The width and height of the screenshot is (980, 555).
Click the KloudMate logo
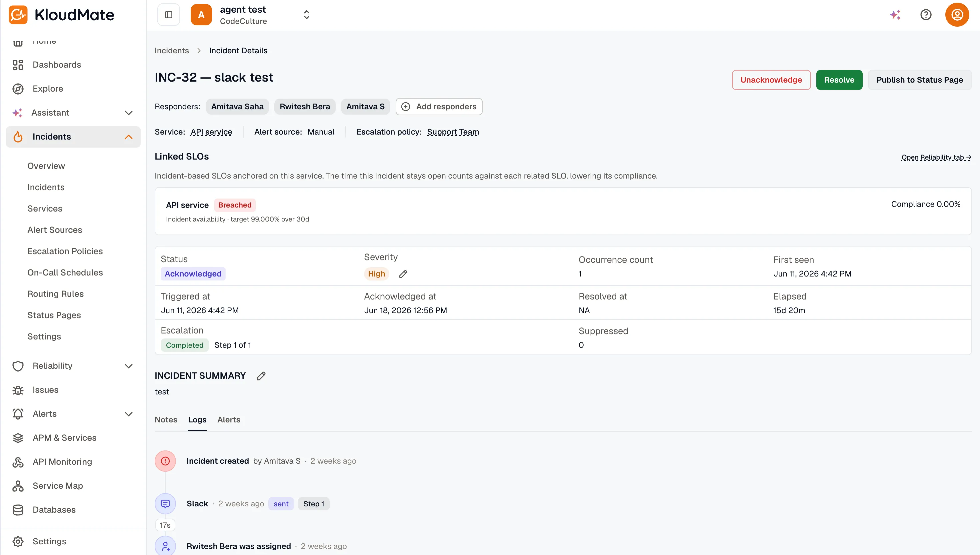pos(61,15)
